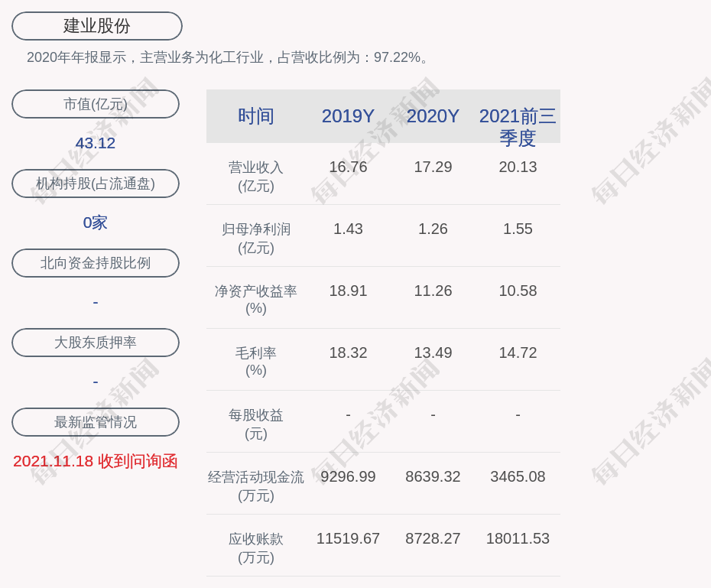Open the red 2021.11.18 收到问询函 notice
711x588 pixels.
[x=96, y=461]
